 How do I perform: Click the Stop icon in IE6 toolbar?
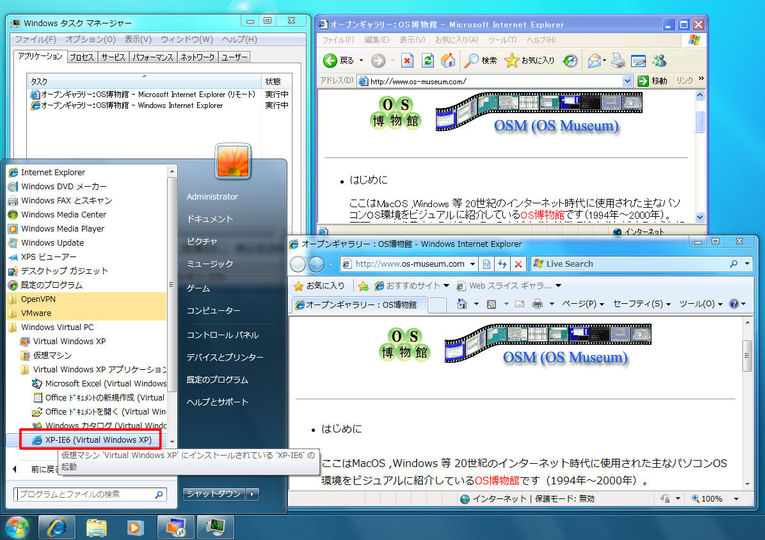click(x=407, y=60)
